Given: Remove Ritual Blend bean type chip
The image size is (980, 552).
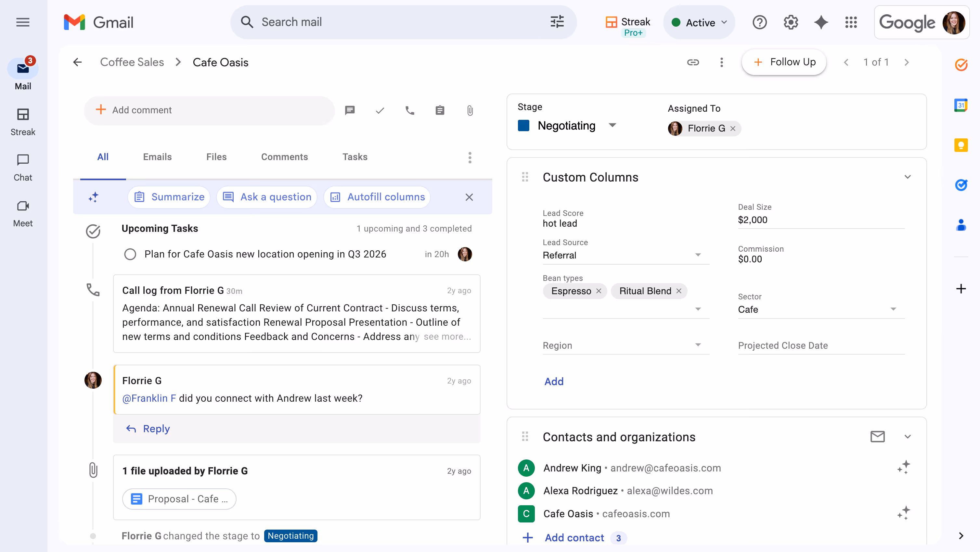Looking at the screenshot, I should point(679,291).
